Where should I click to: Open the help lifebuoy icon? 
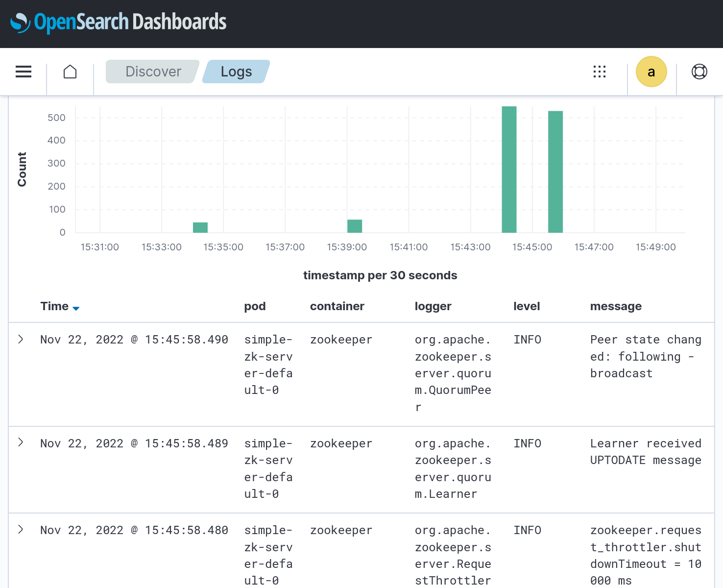click(699, 72)
